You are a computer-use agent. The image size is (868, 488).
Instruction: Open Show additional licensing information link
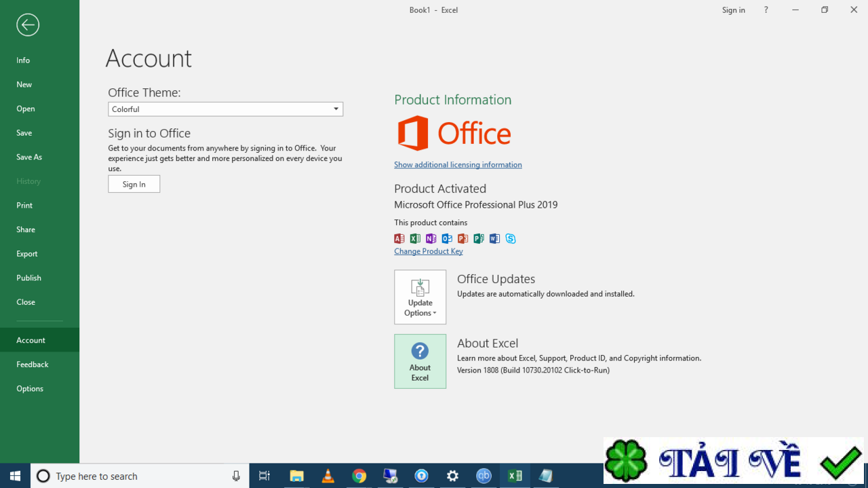[458, 164]
